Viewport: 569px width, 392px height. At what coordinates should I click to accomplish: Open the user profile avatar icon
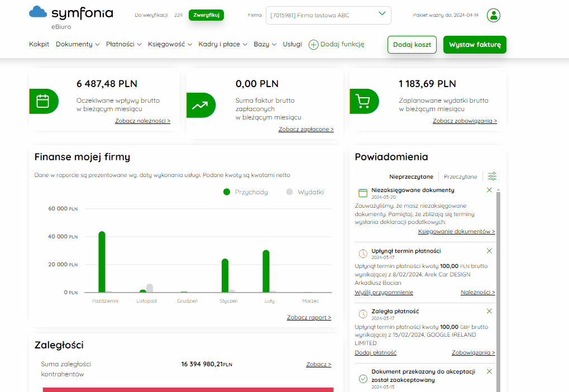pyautogui.click(x=493, y=15)
